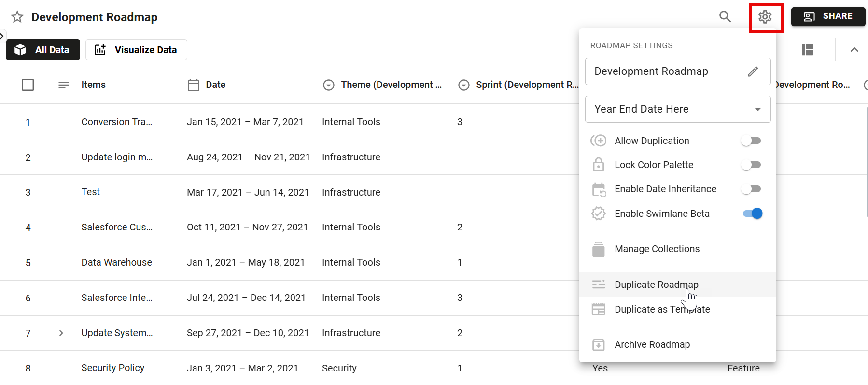Screen dimensions: 868x385
Task: Click the Items column lines icon
Action: click(x=63, y=85)
